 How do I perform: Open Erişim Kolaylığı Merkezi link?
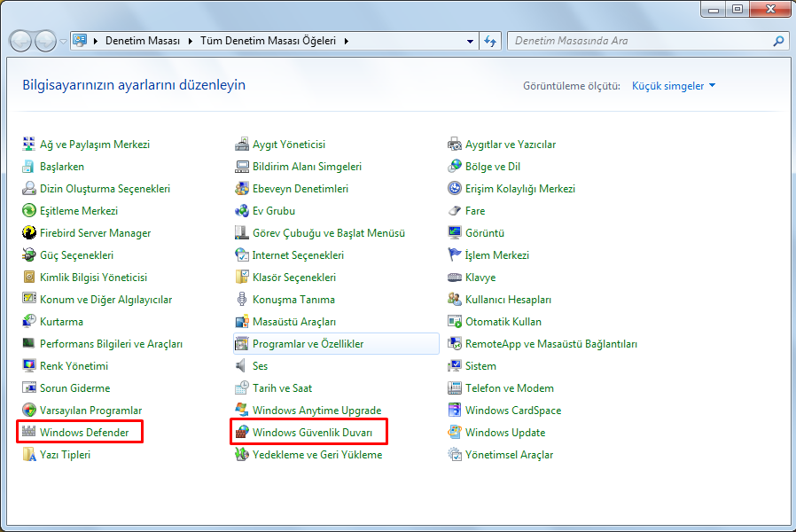pos(520,188)
